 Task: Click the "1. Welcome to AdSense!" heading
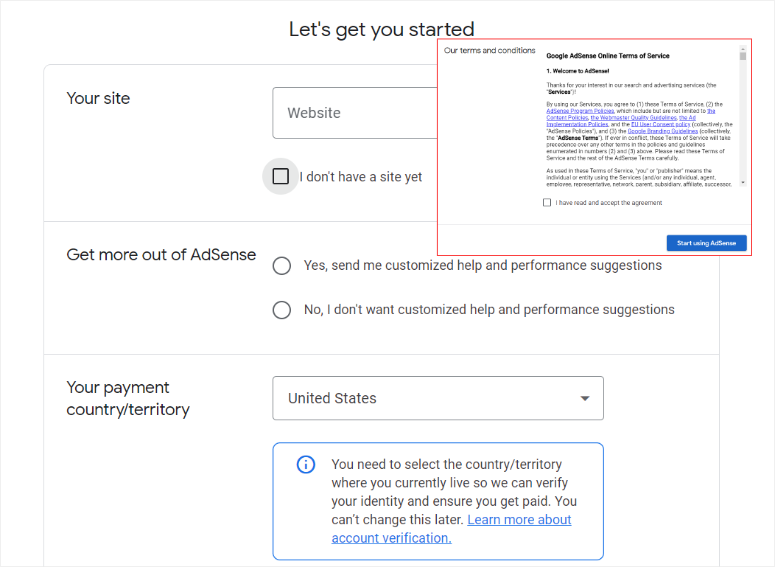coord(577,71)
